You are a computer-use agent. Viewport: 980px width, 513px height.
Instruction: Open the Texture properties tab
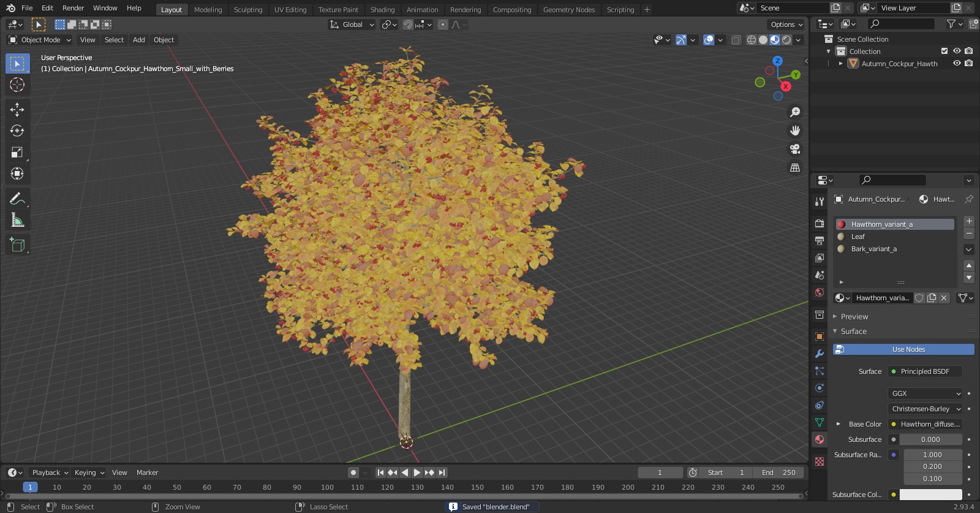820,462
